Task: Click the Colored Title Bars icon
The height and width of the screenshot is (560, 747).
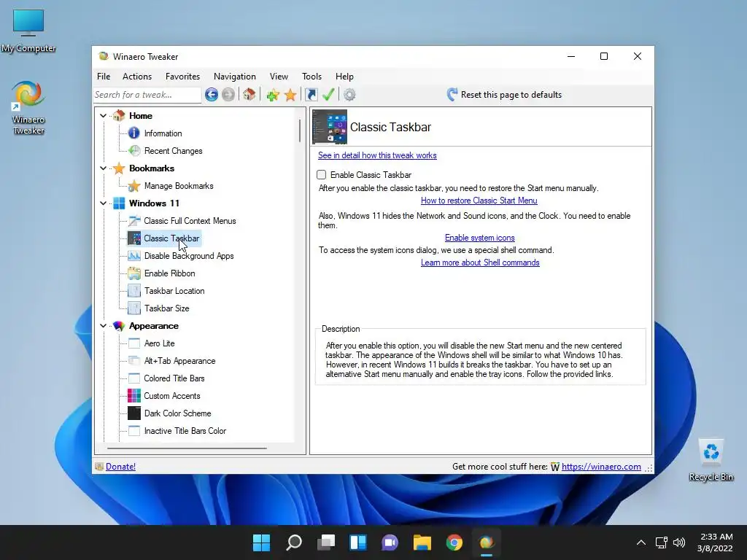Action: pyautogui.click(x=134, y=378)
